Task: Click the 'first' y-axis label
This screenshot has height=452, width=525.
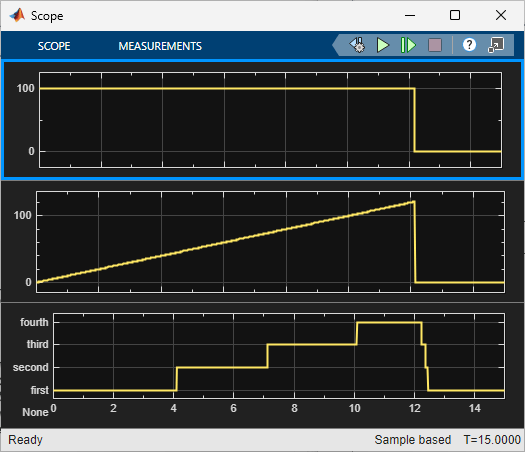Action: coord(40,390)
